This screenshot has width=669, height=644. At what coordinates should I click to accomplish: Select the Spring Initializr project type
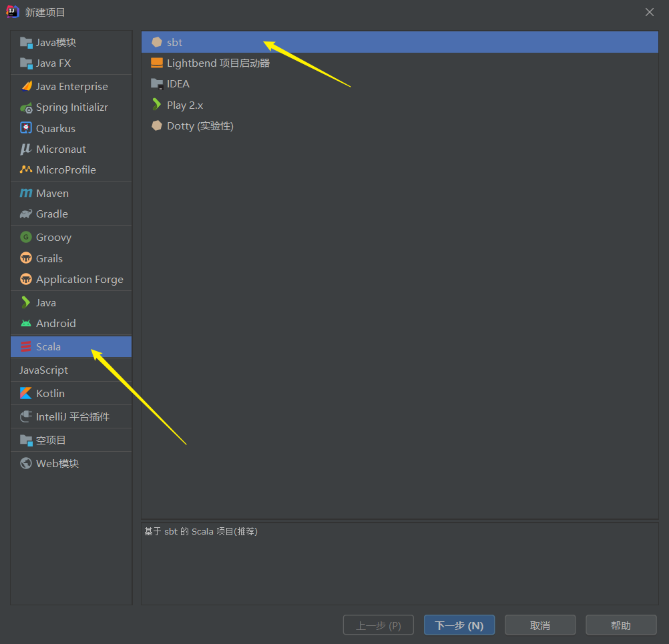[x=70, y=107]
